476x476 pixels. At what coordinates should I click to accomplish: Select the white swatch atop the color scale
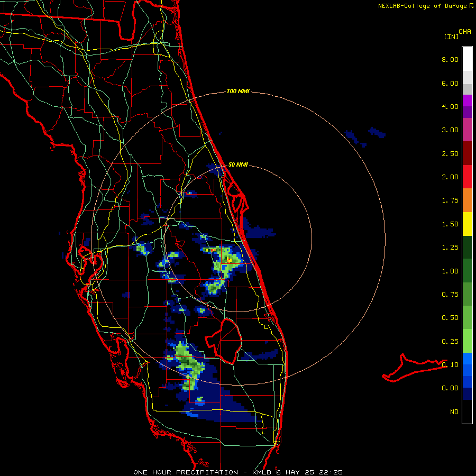tap(467, 59)
